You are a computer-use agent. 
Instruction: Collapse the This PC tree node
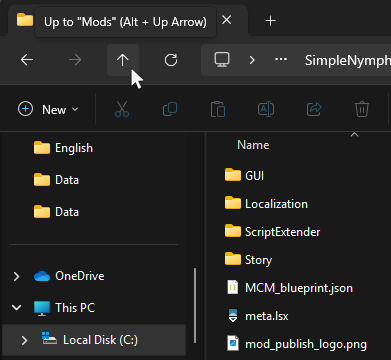coord(16,308)
